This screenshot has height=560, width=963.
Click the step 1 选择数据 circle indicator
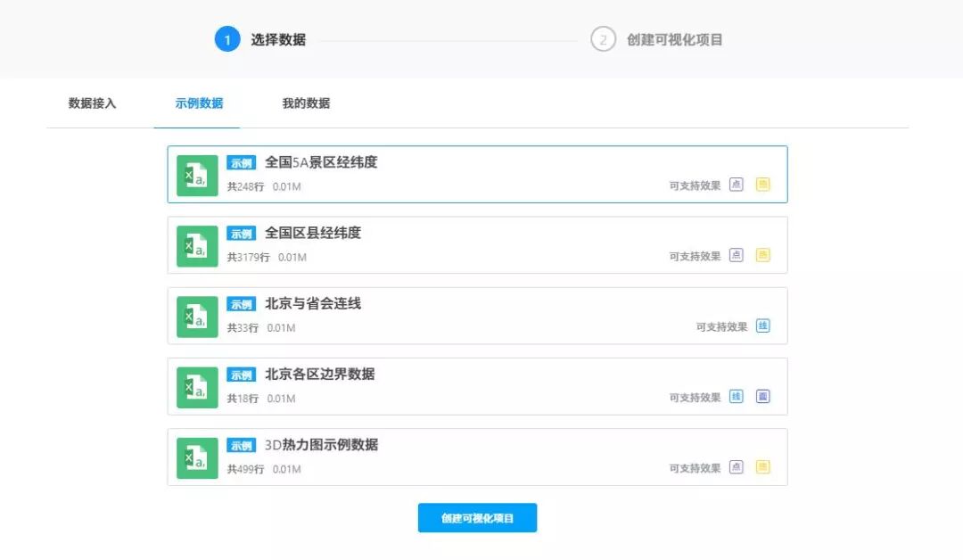(227, 39)
